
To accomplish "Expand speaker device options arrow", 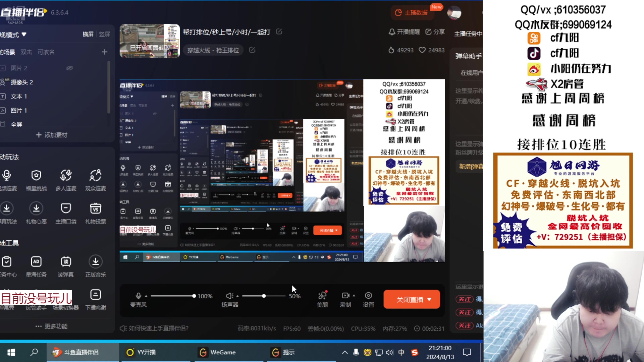I will (237, 296).
